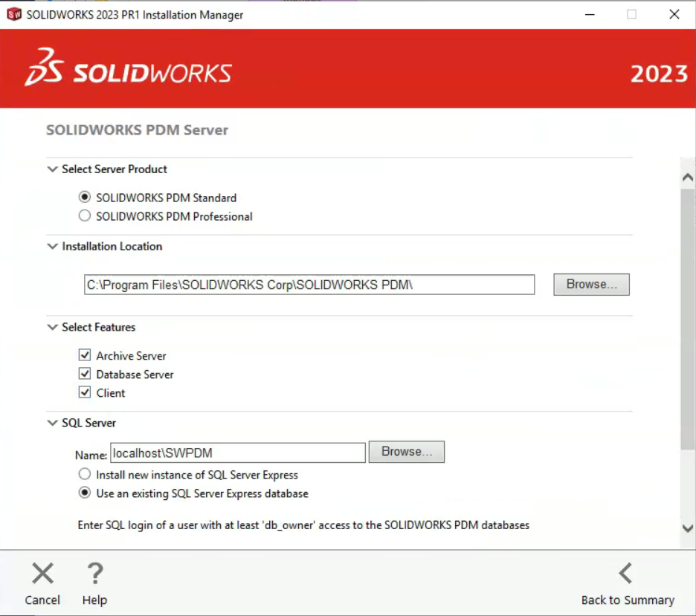Image resolution: width=696 pixels, height=616 pixels.
Task: Click the SOLIDWORKS PDM Server heading
Action: click(137, 130)
